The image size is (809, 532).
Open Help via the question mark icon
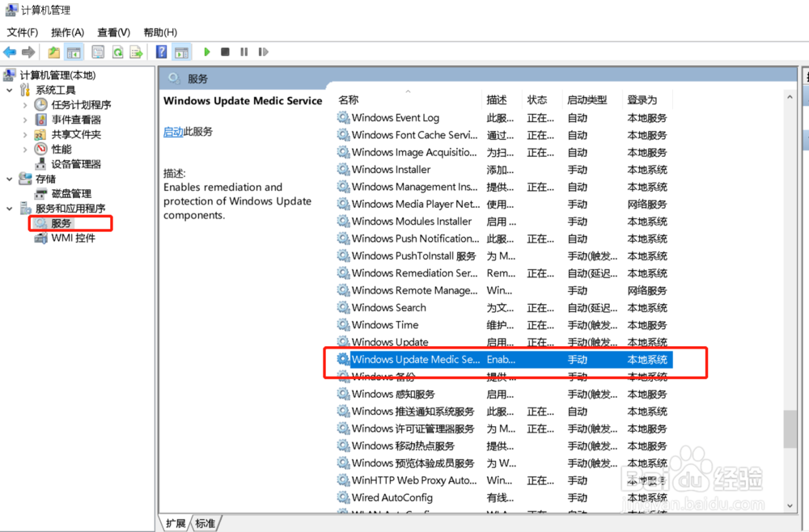[162, 52]
